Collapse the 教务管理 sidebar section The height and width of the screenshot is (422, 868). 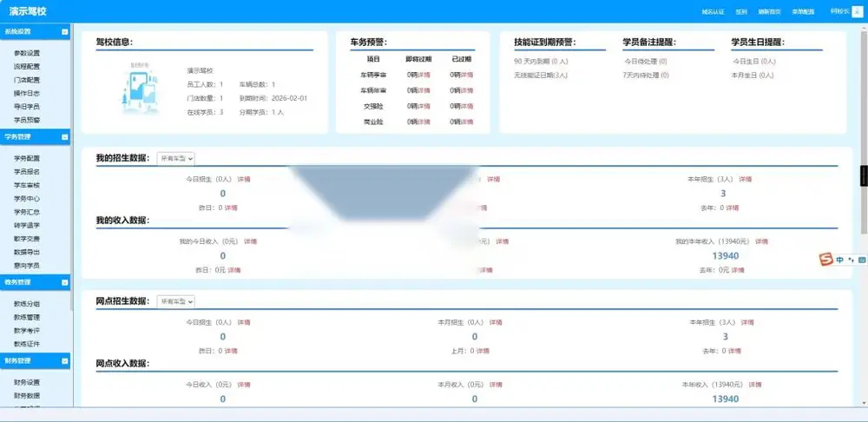(65, 282)
